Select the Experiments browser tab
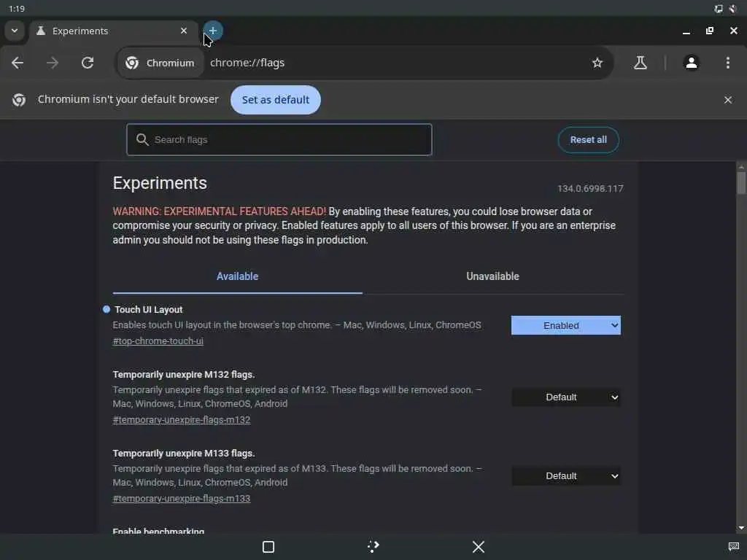 114,31
